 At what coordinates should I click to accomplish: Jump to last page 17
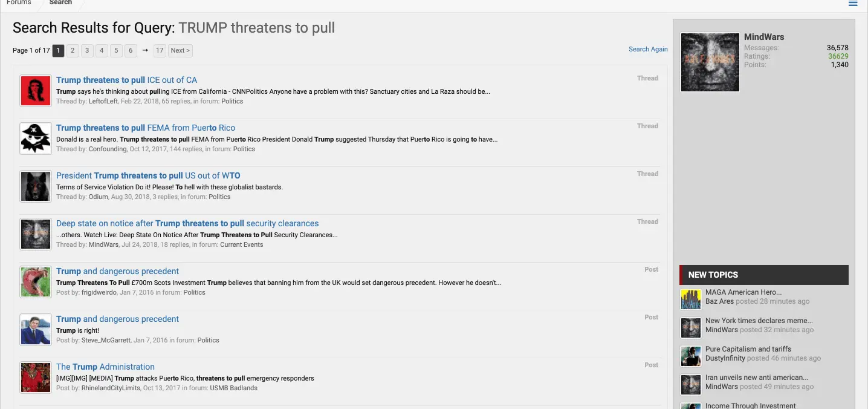coord(160,51)
